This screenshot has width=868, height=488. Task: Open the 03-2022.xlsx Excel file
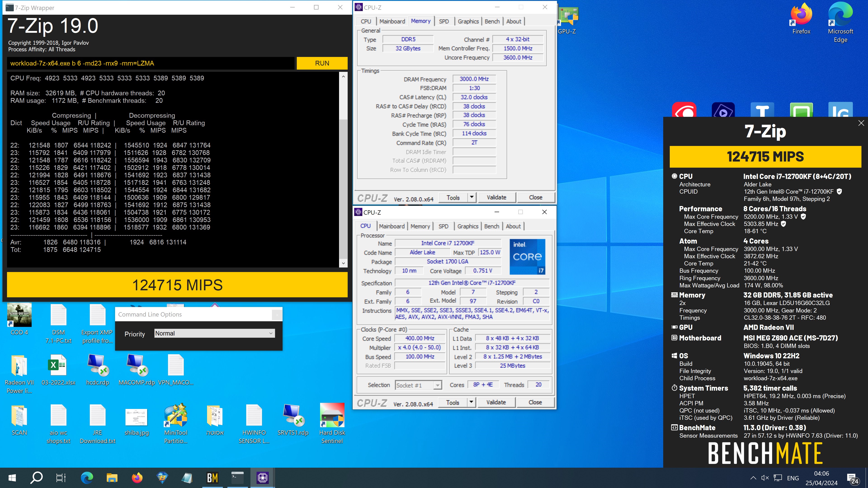pos(58,370)
